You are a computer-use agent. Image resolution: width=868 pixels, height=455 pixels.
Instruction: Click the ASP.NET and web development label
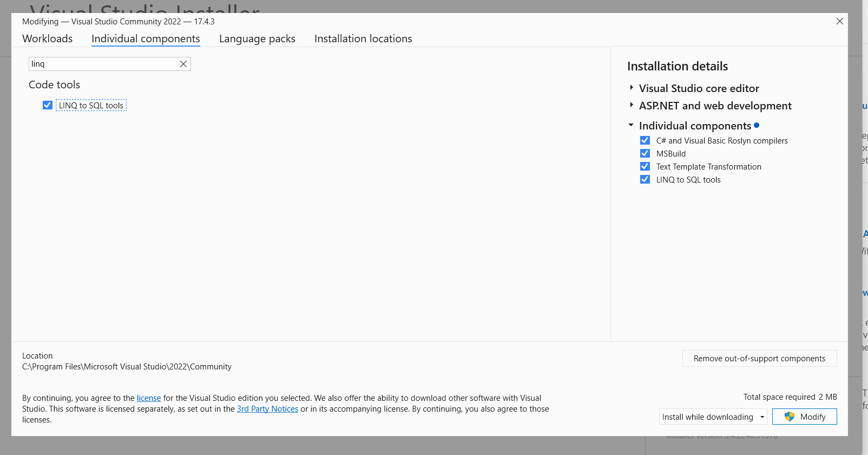point(715,106)
